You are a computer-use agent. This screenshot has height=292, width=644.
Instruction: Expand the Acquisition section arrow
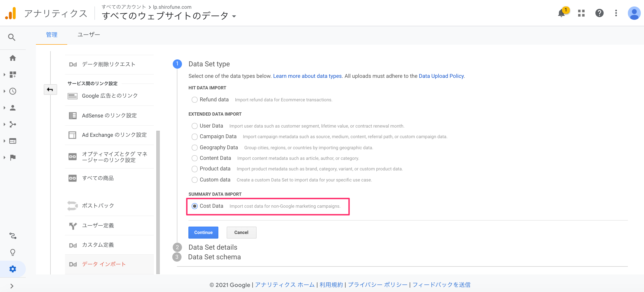tap(4, 124)
